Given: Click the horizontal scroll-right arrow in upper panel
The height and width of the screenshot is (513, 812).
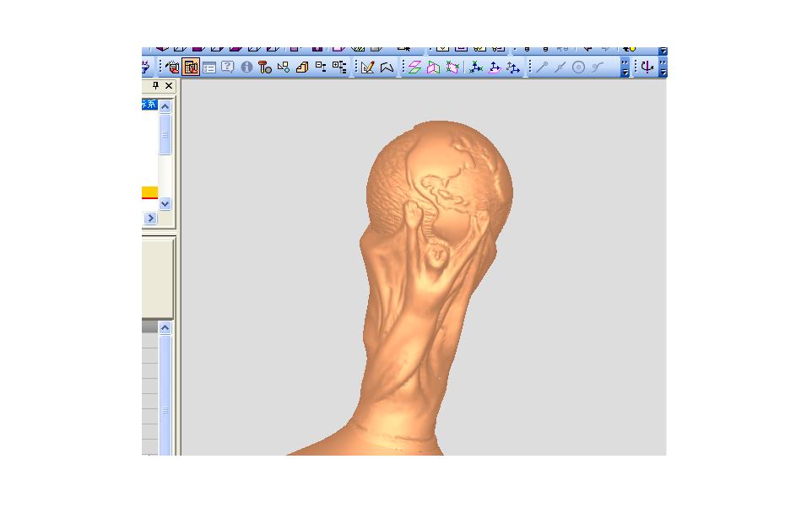Looking at the screenshot, I should (x=150, y=218).
